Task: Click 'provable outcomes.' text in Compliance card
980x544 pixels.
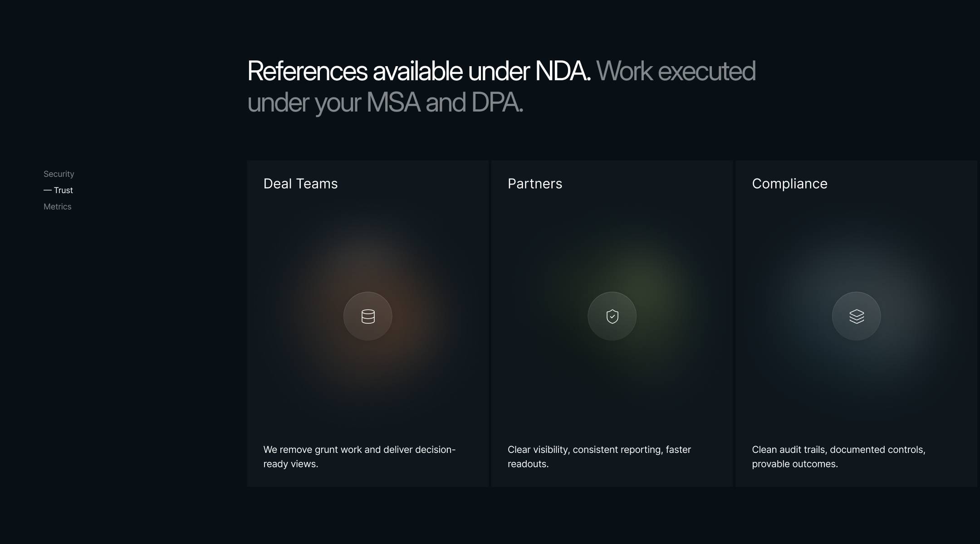Action: 794,464
